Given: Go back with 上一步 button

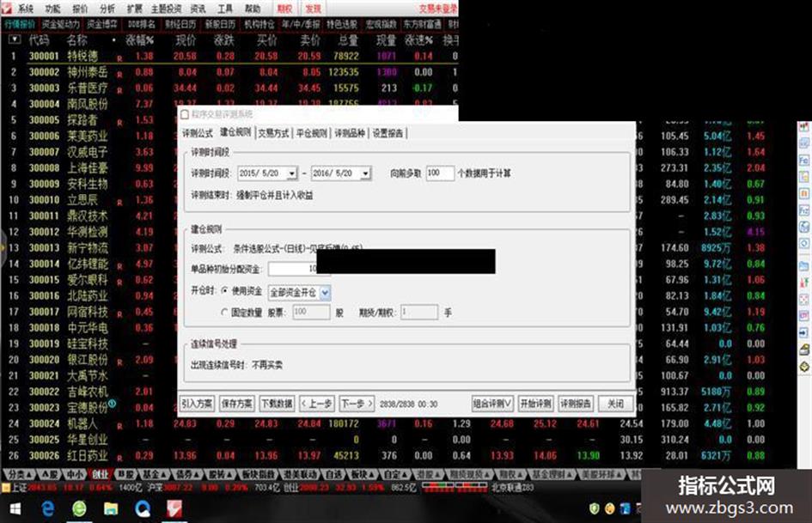Looking at the screenshot, I should point(317,404).
